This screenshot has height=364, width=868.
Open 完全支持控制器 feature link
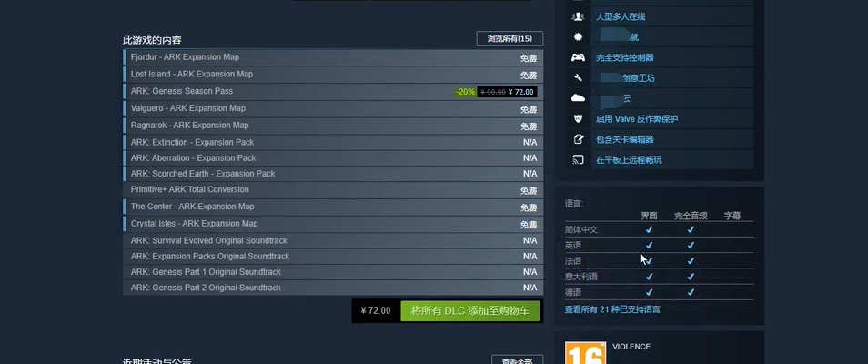[625, 57]
